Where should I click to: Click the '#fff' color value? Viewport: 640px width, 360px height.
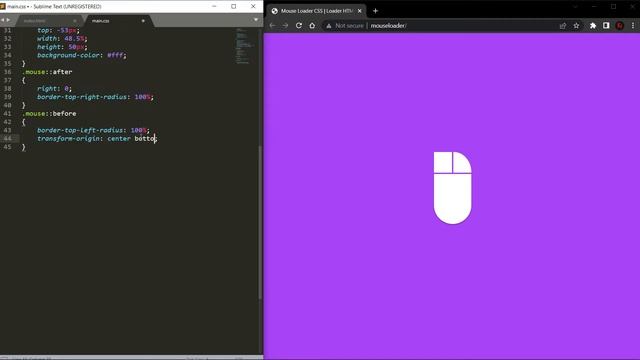115,55
